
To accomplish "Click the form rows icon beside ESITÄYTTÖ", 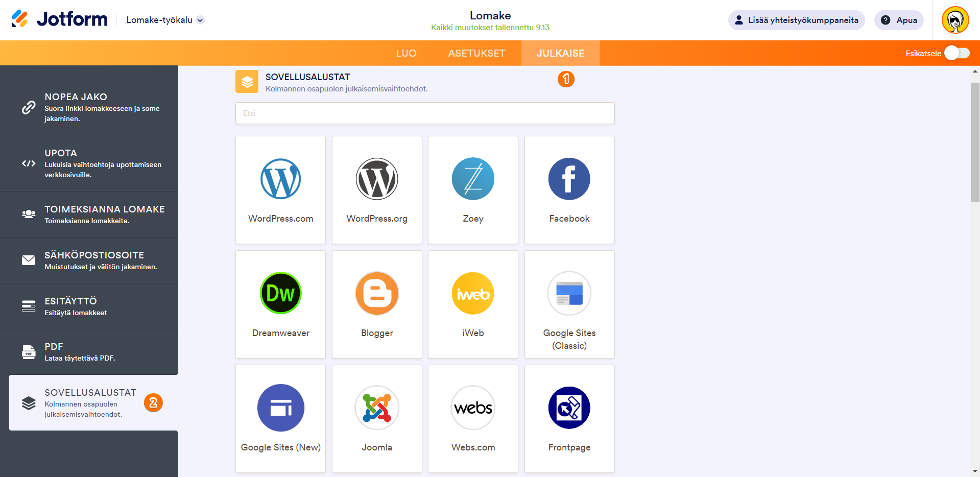I will pos(29,306).
